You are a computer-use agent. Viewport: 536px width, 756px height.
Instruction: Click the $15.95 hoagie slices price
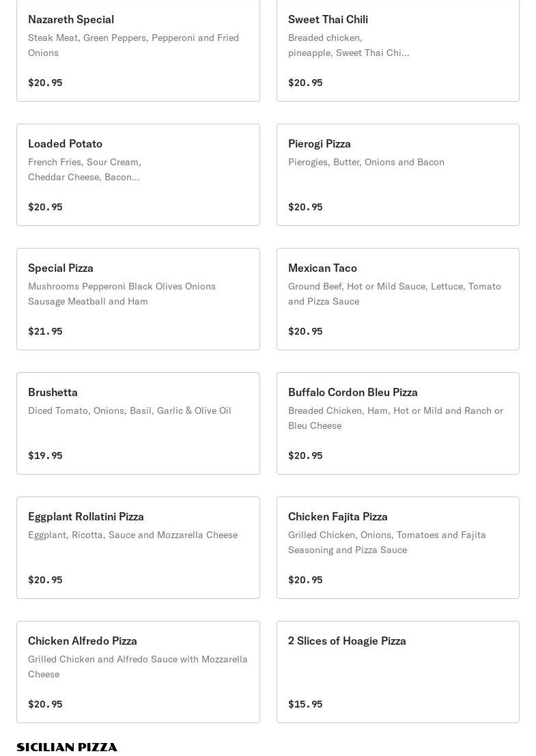coord(305,704)
